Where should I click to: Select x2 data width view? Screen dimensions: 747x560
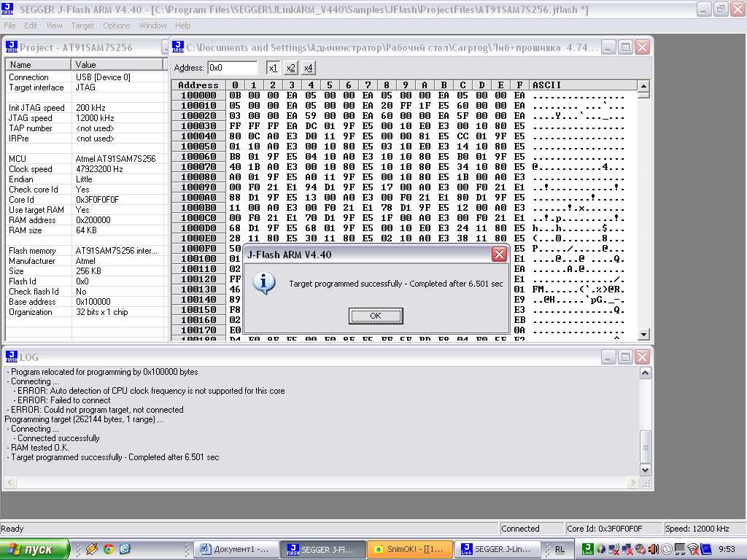coord(290,68)
